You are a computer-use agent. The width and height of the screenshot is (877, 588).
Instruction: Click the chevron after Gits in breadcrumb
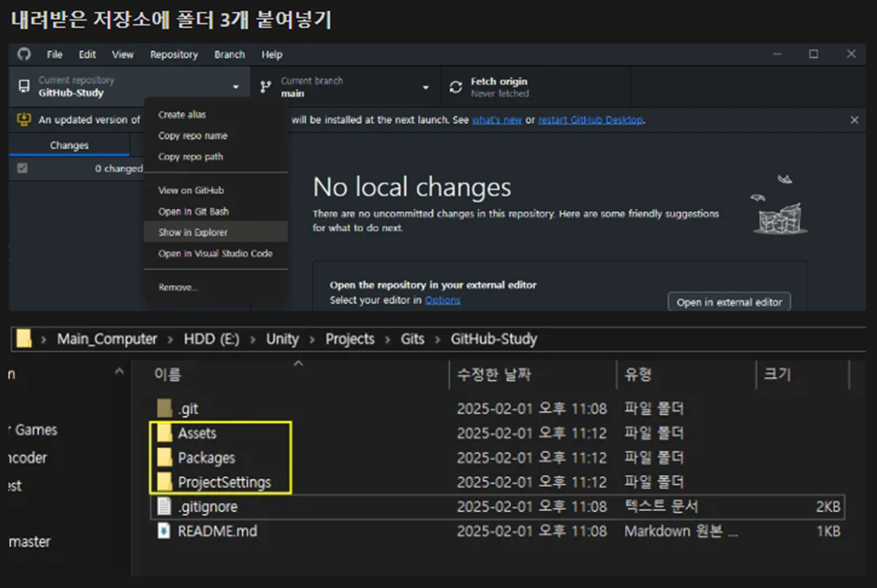point(438,339)
